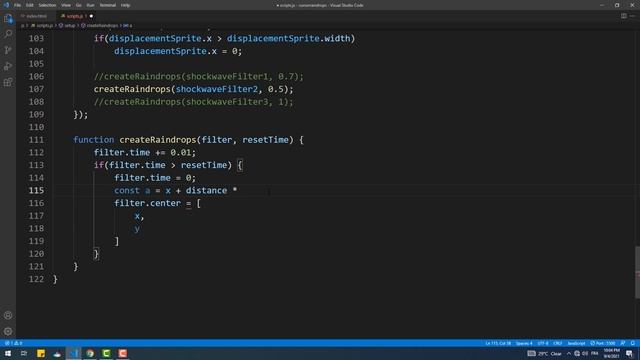Click createRaindrops in the breadcrumb

coord(102,25)
